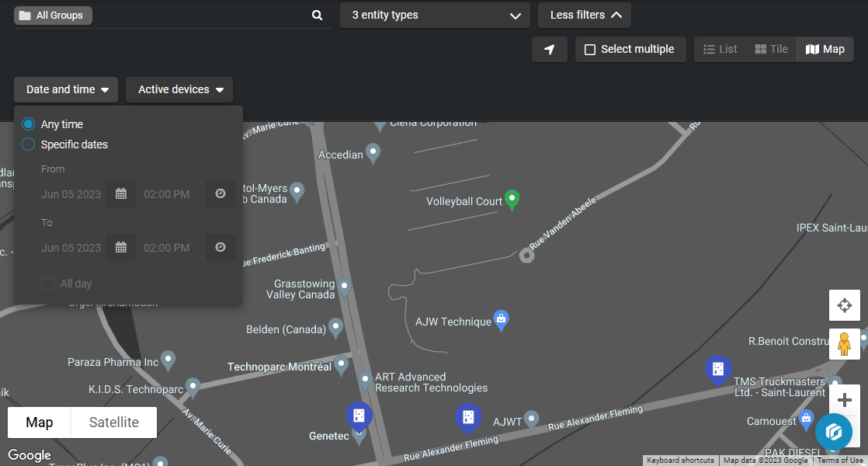Screen dimensions: 868x466
Task: Select the Specific dates radio button
Action: [28, 144]
